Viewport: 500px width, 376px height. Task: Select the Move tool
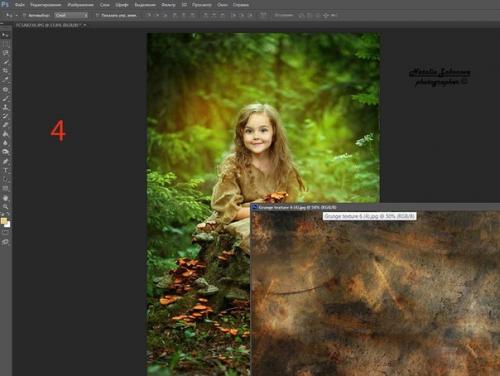tap(5, 35)
